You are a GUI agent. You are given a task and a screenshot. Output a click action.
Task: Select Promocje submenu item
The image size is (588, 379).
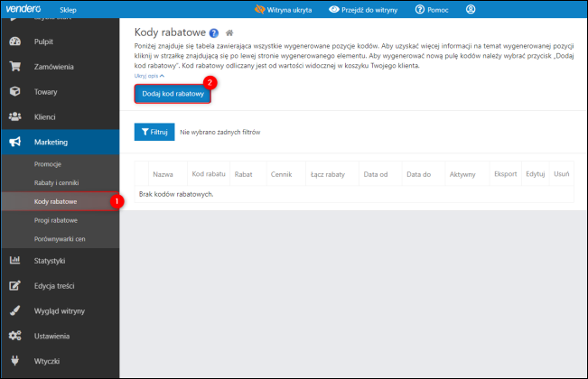tap(60, 164)
